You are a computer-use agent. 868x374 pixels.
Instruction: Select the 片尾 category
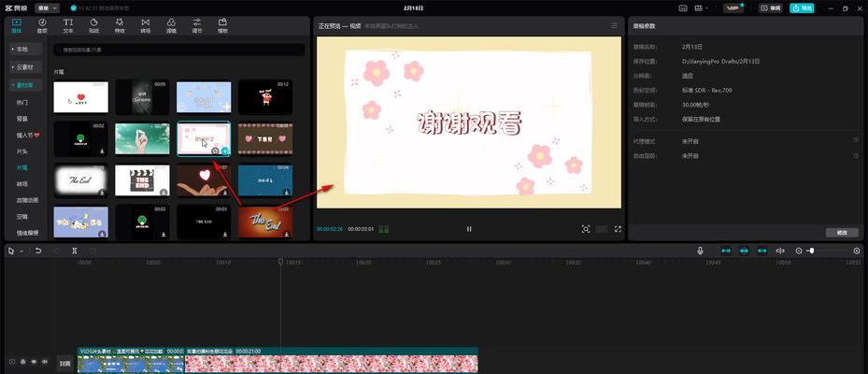tap(22, 167)
